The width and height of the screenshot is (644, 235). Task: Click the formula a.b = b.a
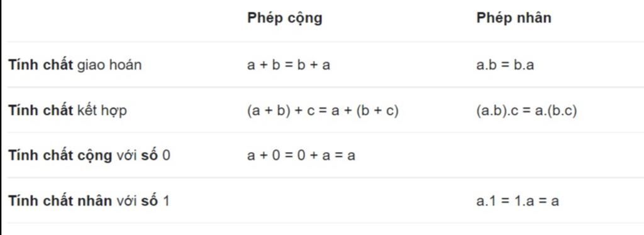pyautogui.click(x=505, y=65)
